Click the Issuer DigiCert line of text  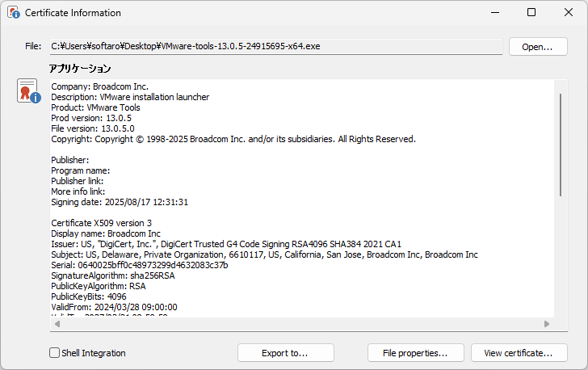[x=226, y=244]
